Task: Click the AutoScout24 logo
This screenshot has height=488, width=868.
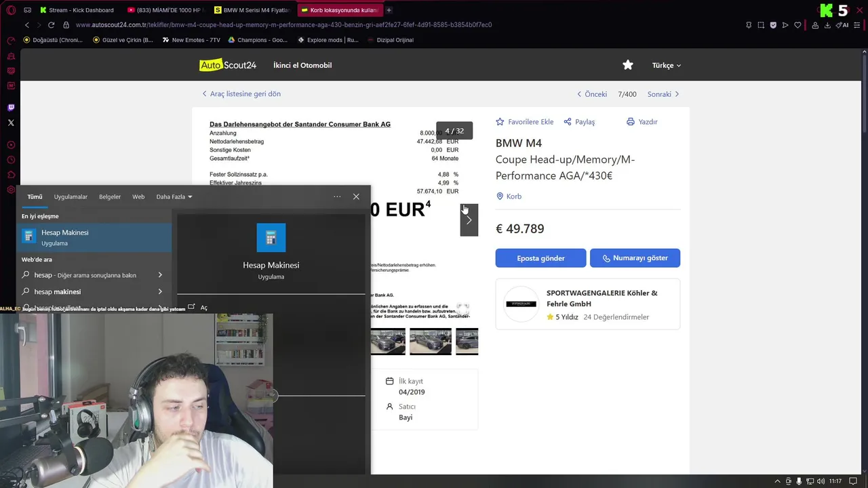Action: point(228,65)
